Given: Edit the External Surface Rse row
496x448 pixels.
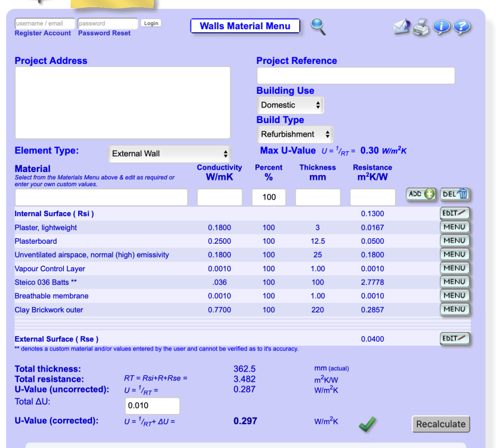Looking at the screenshot, I should [455, 339].
